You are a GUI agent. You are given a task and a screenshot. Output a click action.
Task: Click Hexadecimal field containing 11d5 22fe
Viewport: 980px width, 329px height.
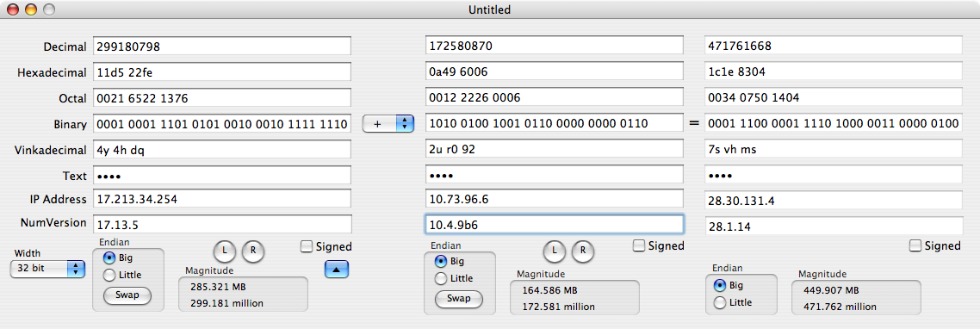pyautogui.click(x=222, y=72)
